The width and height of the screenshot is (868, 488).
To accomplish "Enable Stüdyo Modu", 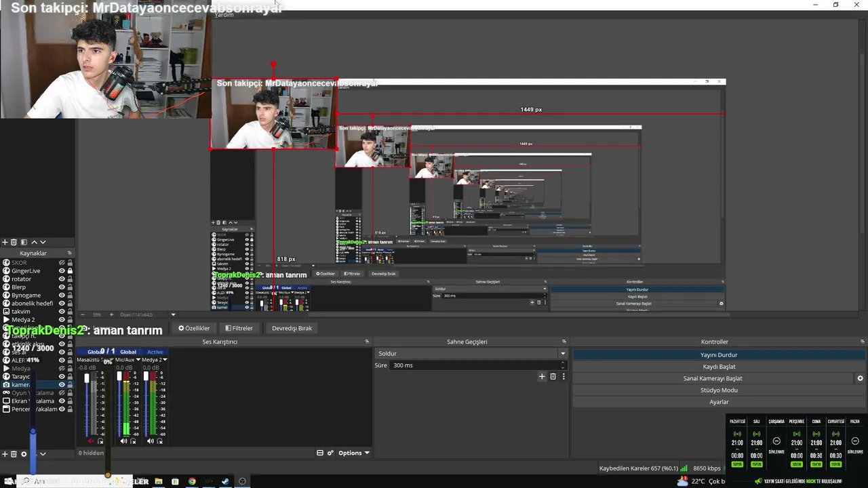I will click(x=719, y=390).
